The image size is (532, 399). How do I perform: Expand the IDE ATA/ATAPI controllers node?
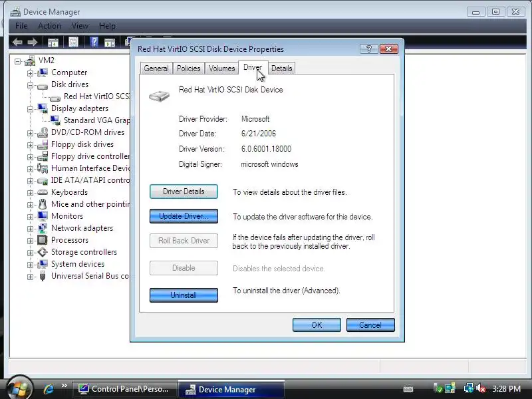[x=30, y=181]
